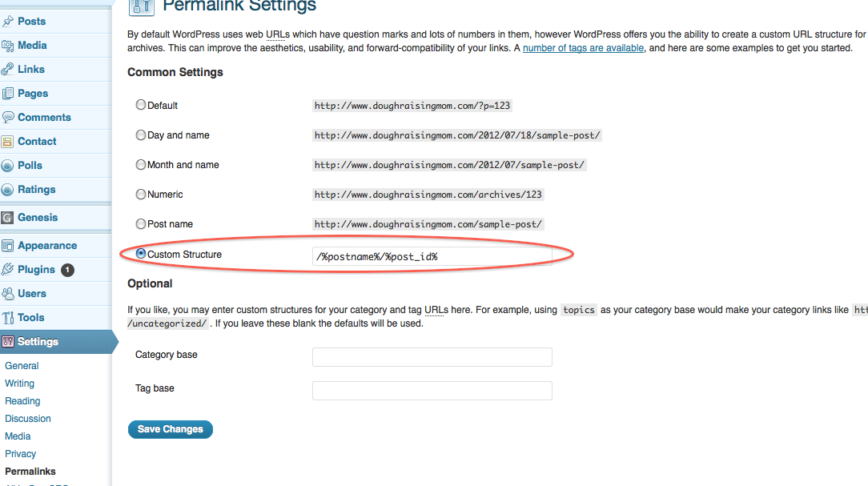Open the Polls menu
This screenshot has height=486, width=868.
30,166
